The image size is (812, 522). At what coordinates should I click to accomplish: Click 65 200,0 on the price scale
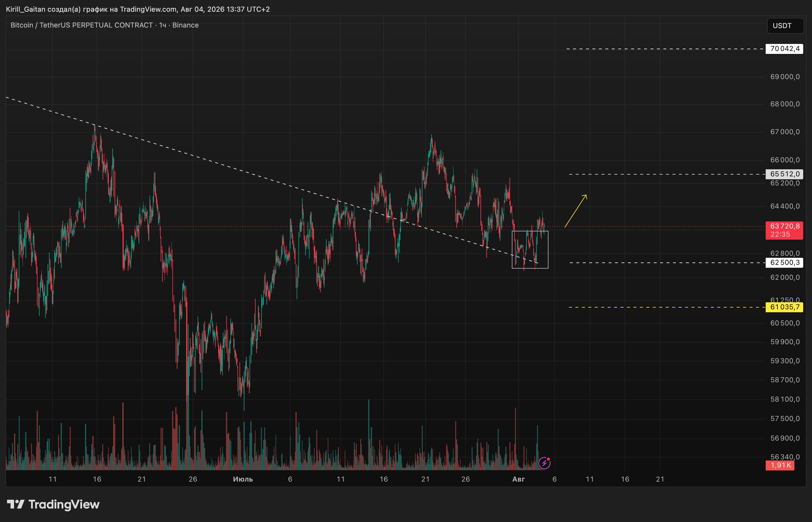tap(785, 183)
